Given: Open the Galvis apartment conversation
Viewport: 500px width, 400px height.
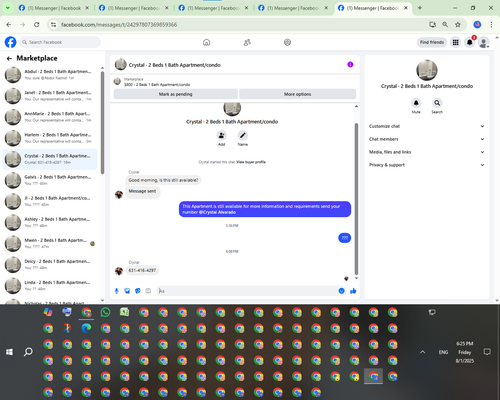Looking at the screenshot, I should click(x=50, y=180).
